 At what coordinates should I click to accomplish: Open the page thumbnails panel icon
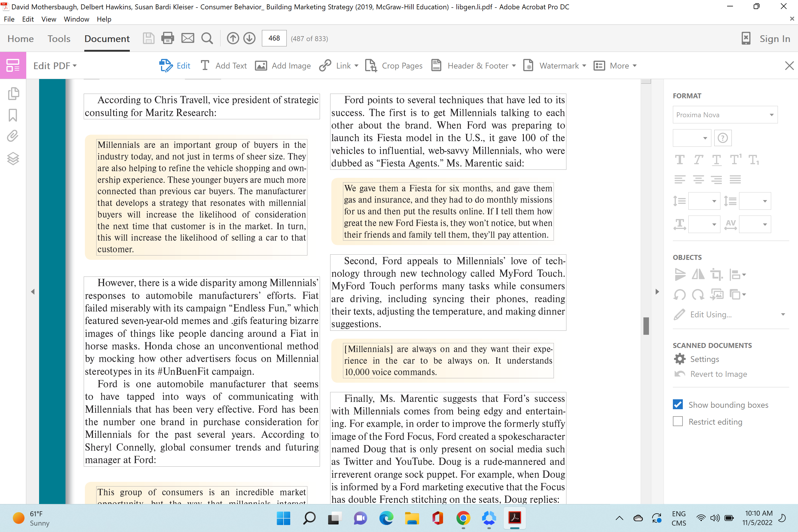13,94
